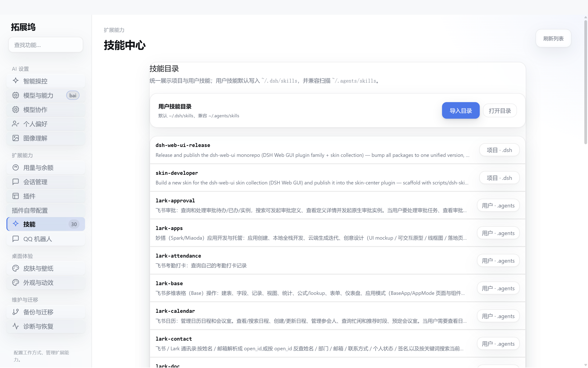Click the 刷新列表 button
588x368 pixels.
pos(553,38)
